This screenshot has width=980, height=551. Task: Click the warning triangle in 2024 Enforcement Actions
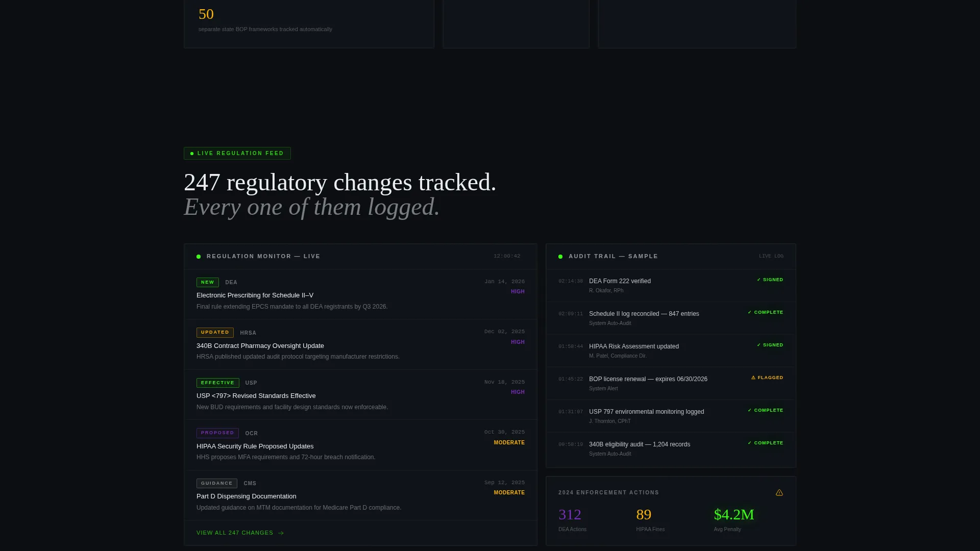(x=779, y=493)
